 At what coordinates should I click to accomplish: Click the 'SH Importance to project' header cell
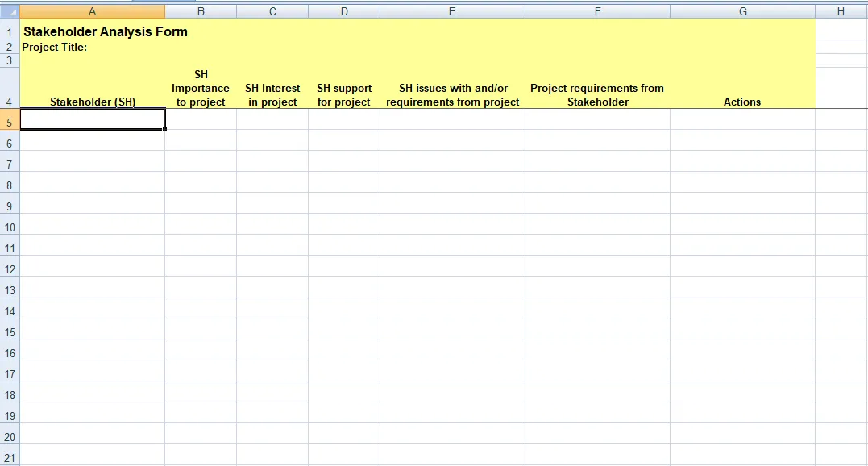[x=201, y=87]
